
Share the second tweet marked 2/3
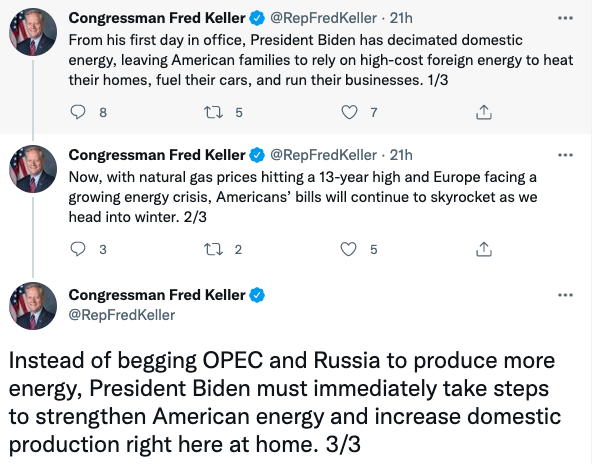point(484,249)
